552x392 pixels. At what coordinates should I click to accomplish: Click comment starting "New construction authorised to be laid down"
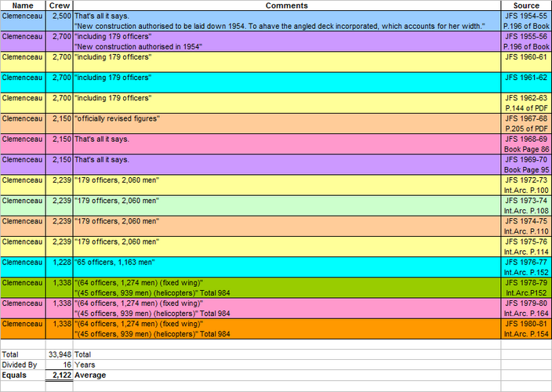click(280, 27)
